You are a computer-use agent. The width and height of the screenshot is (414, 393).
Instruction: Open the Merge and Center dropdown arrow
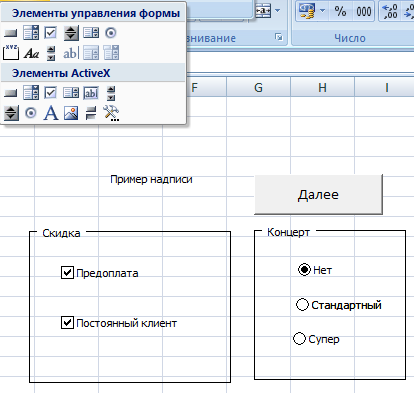pos(277,11)
